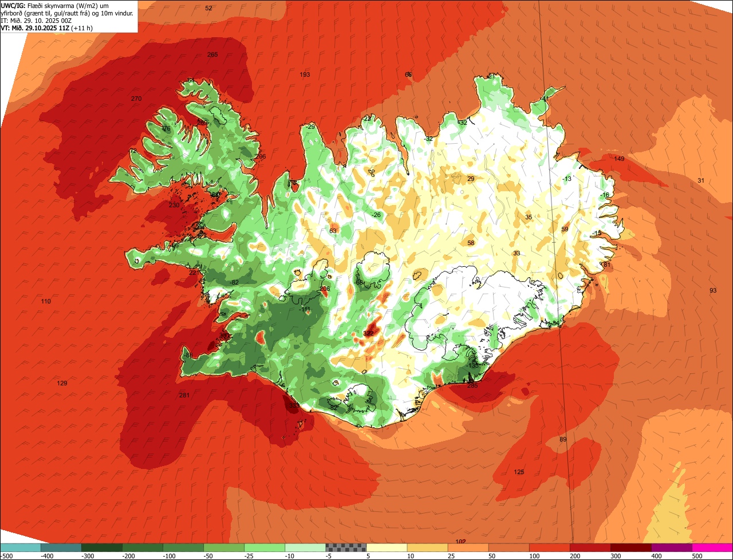
Task: Click the map value 125
Action: coord(519,472)
